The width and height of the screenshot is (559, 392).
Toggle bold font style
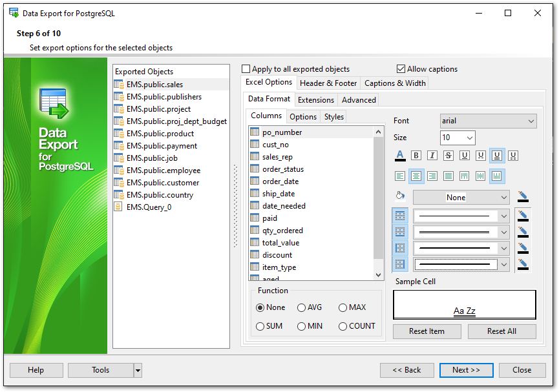click(x=416, y=156)
